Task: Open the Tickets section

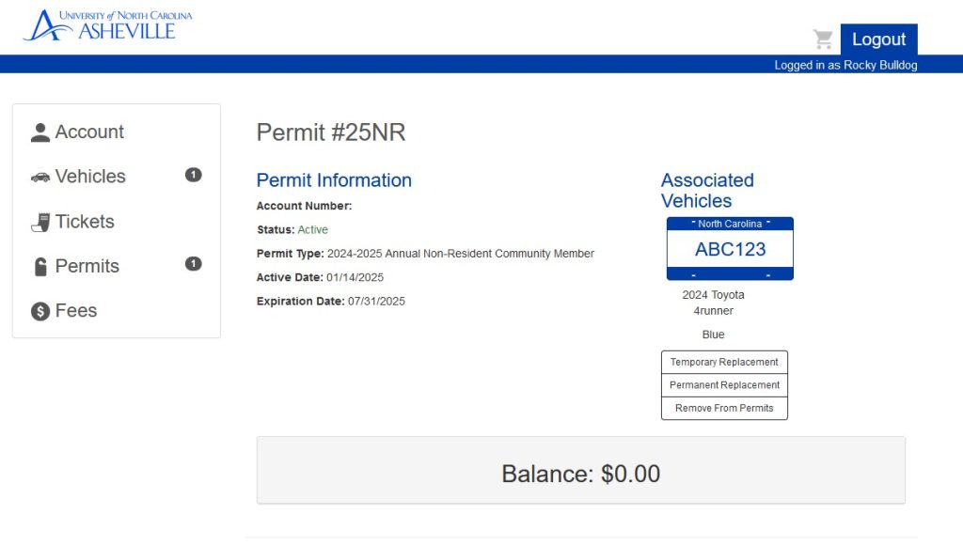Action: (85, 222)
